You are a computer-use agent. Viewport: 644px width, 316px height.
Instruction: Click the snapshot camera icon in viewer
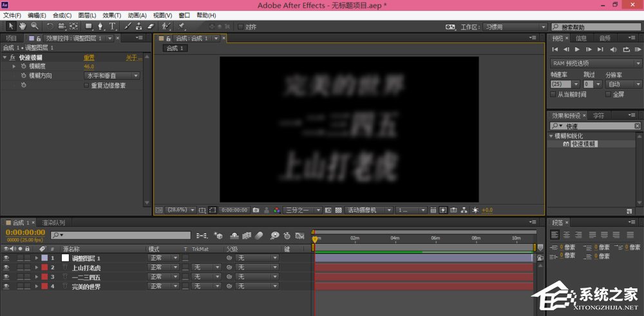pyautogui.click(x=256, y=210)
